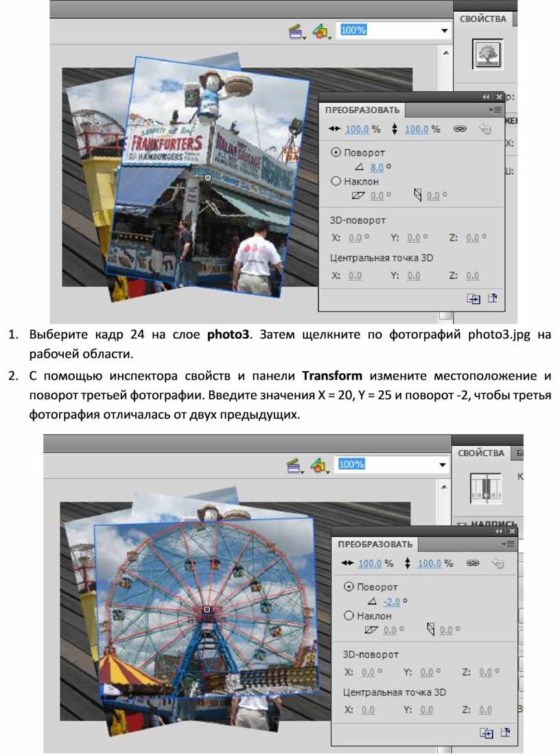Click duplicate-and-transform icon in panel with -2.0° rotation
560x756 pixels.
pyautogui.click(x=486, y=733)
